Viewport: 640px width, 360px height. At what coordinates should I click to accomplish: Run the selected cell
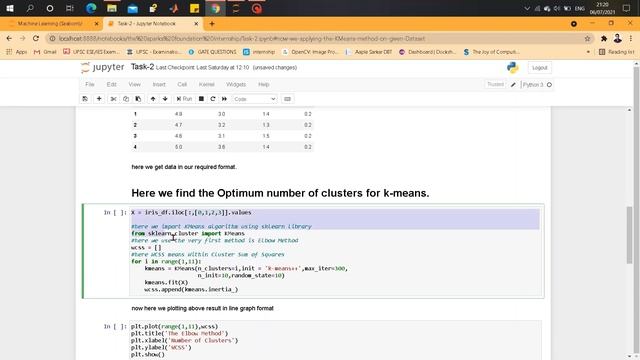point(184,99)
